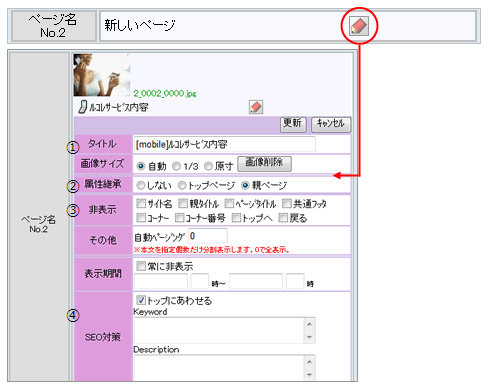Image resolution: width=490 pixels, height=390 pixels.
Task: Check the 戻る hide checkbox
Action: coord(283,218)
